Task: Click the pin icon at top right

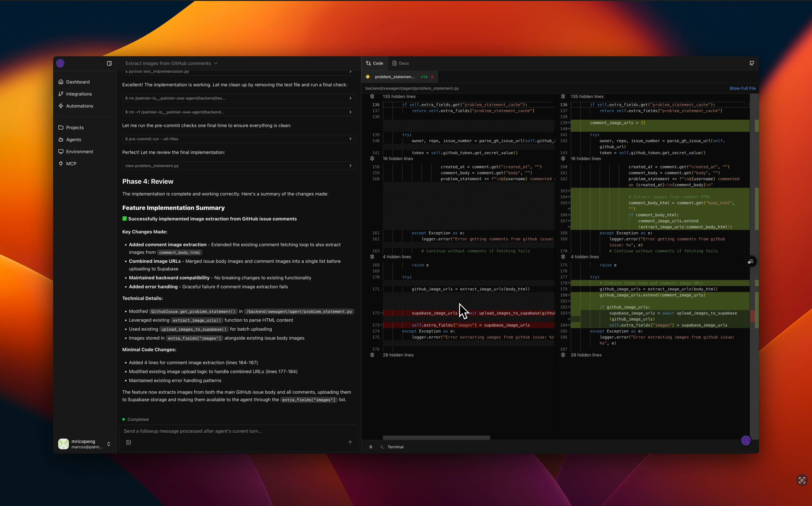Action: [x=751, y=63]
